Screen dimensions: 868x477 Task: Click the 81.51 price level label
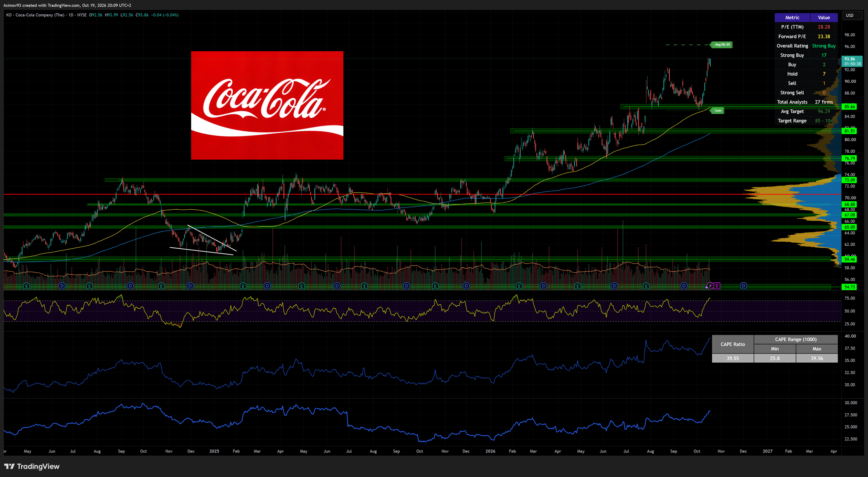coord(849,131)
